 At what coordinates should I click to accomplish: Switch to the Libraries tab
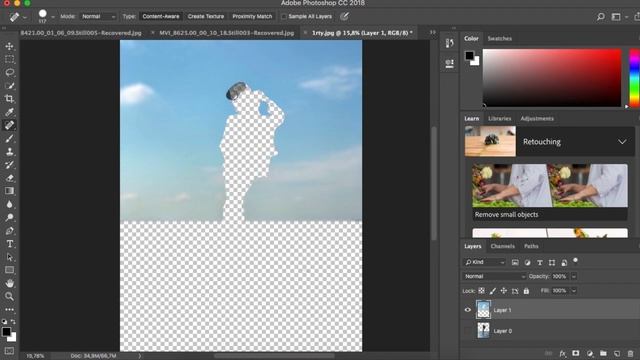500,118
